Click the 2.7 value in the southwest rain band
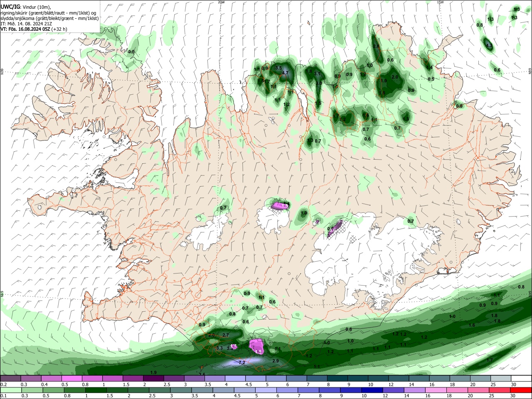 coord(226,335)
